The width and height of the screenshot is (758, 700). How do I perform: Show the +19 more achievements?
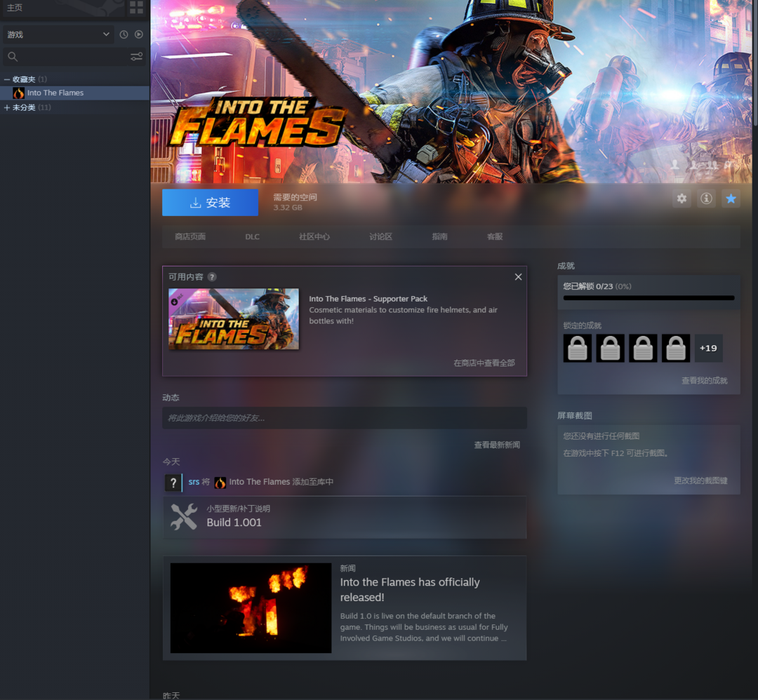[x=709, y=349]
